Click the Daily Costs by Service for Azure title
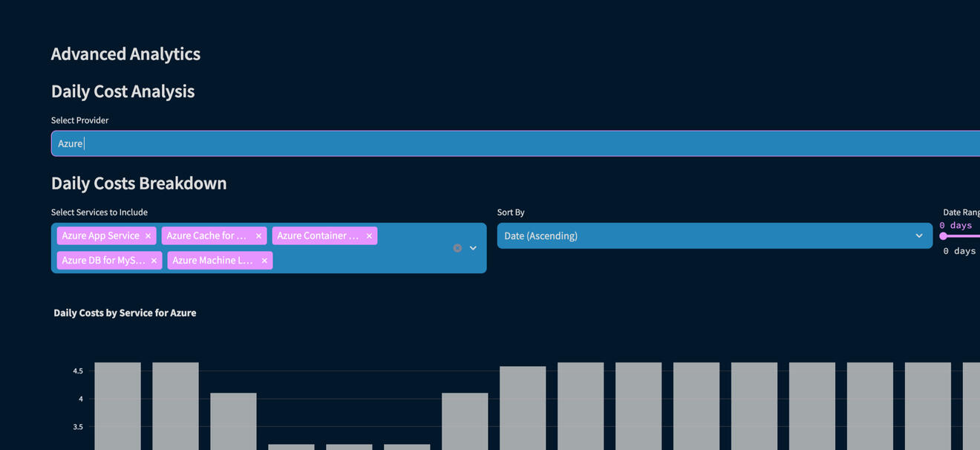 pos(125,313)
